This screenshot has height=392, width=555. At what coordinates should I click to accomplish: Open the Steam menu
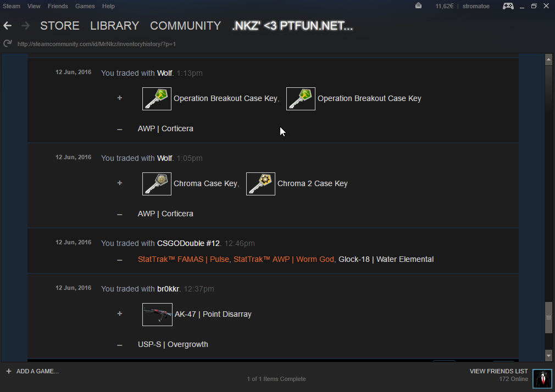[12, 6]
